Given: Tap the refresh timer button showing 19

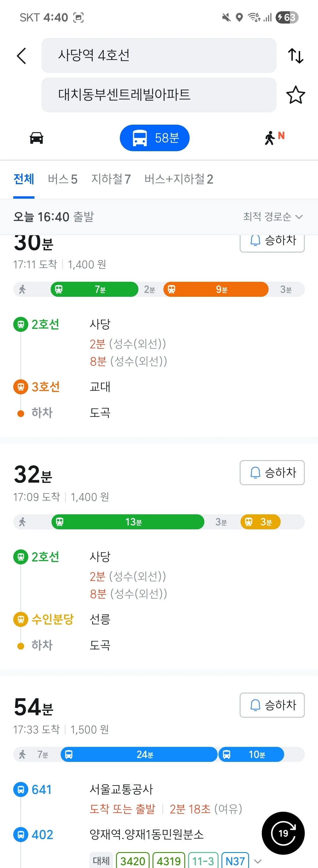Looking at the screenshot, I should pos(283,833).
